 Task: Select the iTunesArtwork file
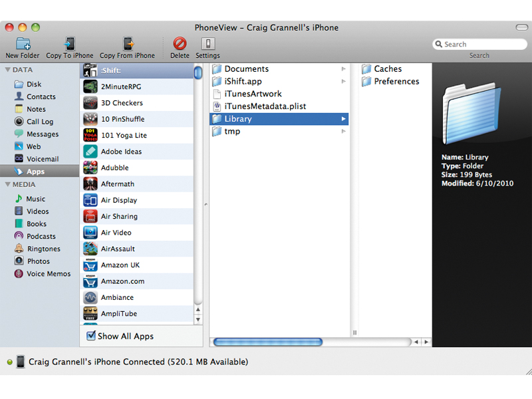tap(279, 94)
